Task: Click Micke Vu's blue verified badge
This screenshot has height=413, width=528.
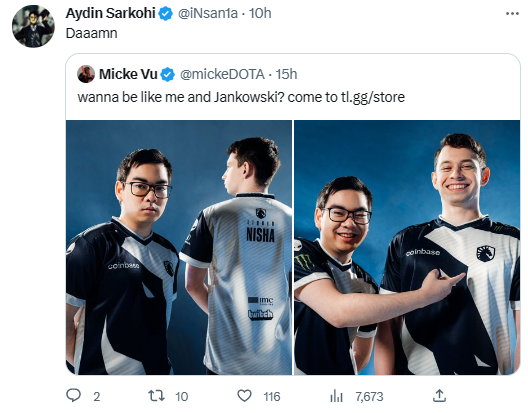Action: [x=167, y=74]
